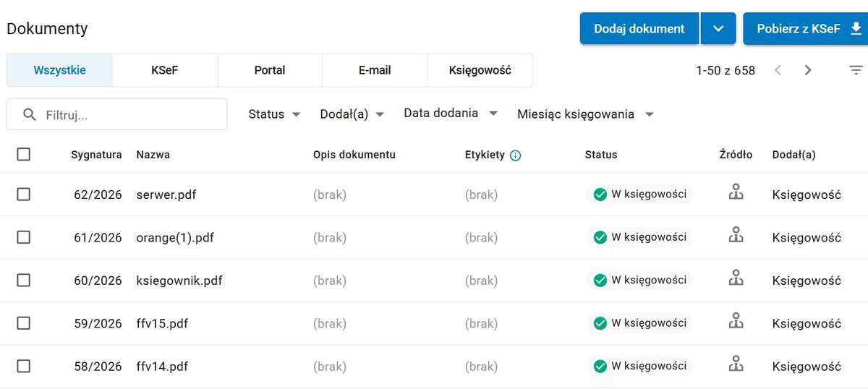
Task: Click the Etykiety (brak) cell for serwer.pdf
Action: click(481, 194)
